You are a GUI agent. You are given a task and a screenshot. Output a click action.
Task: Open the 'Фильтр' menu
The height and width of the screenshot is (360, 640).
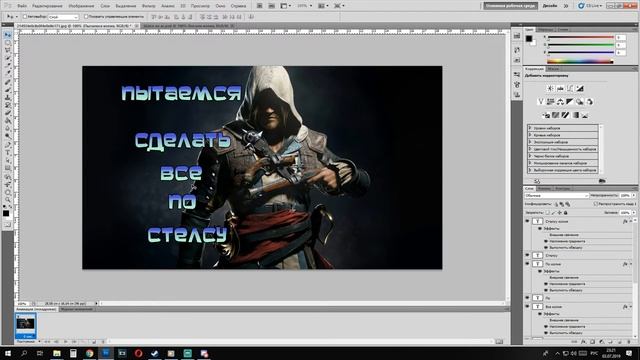tap(149, 6)
